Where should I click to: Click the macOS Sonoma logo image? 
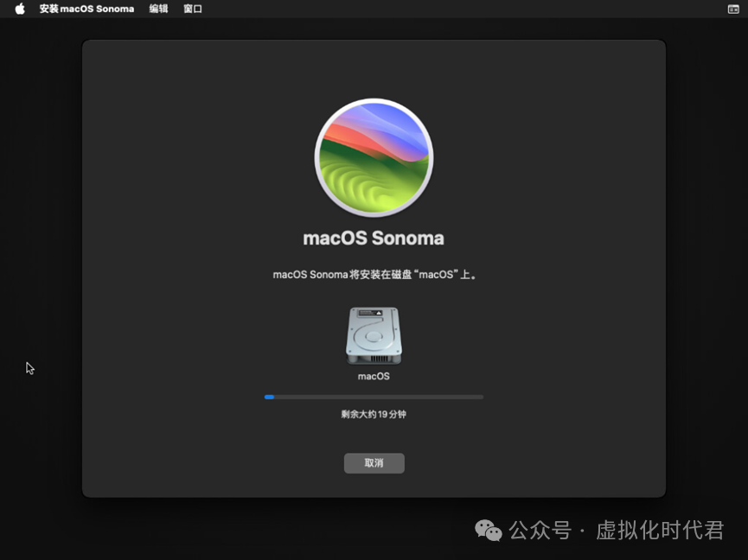374,157
